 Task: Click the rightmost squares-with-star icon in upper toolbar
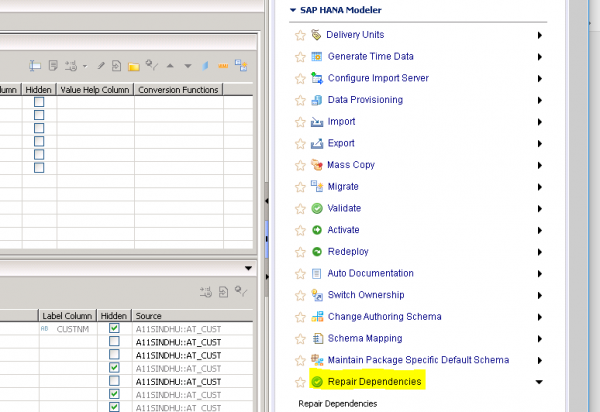[241, 65]
